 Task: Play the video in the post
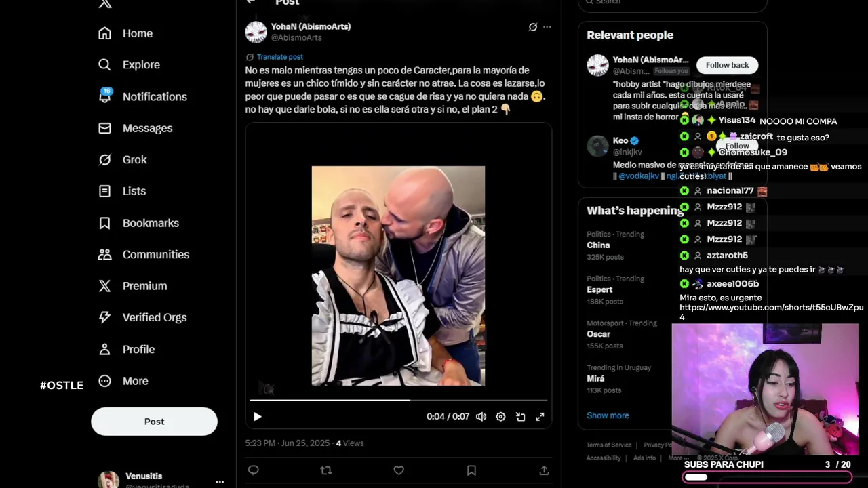pos(257,417)
